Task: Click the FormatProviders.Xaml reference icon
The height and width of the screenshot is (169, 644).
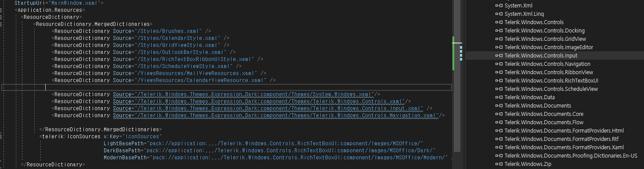Action: tap(499, 147)
